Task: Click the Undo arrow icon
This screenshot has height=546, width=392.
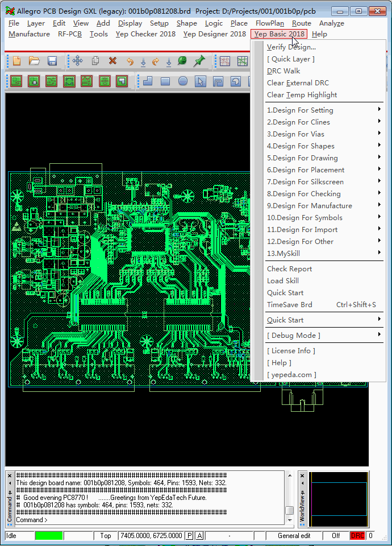Action: click(130, 61)
